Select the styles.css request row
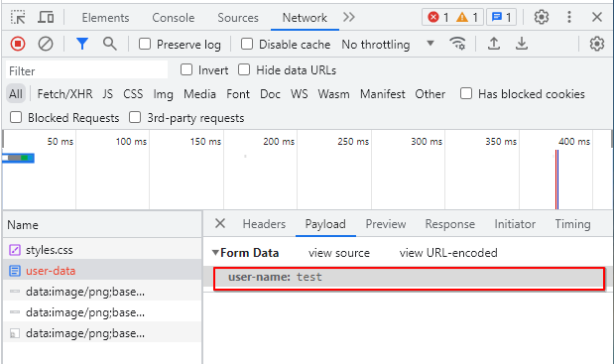Image resolution: width=614 pixels, height=364 pixels. (102, 250)
